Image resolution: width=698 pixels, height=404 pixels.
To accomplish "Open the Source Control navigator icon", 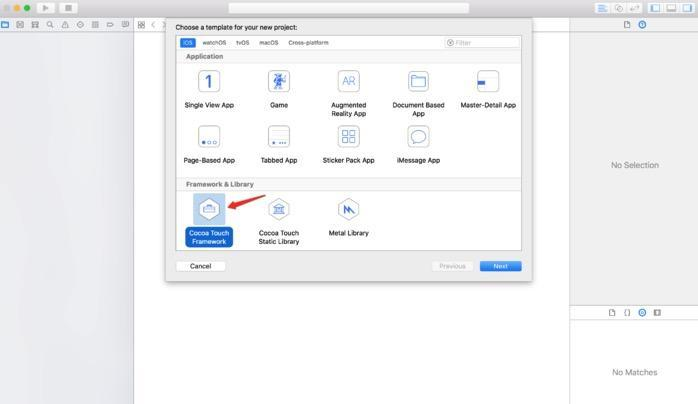I will click(x=20, y=25).
